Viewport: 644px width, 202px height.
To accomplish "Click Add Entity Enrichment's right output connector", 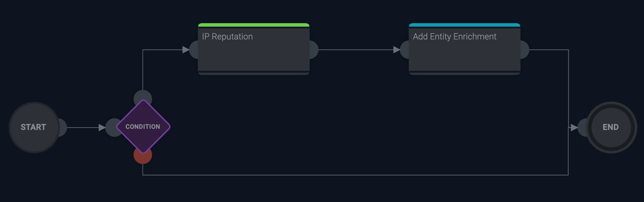I will [x=525, y=50].
